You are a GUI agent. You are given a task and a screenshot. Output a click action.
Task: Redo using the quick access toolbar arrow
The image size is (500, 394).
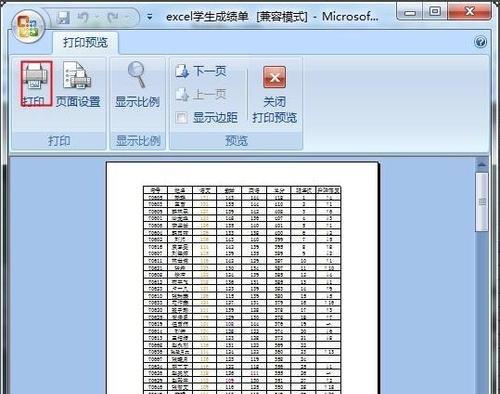(x=113, y=17)
